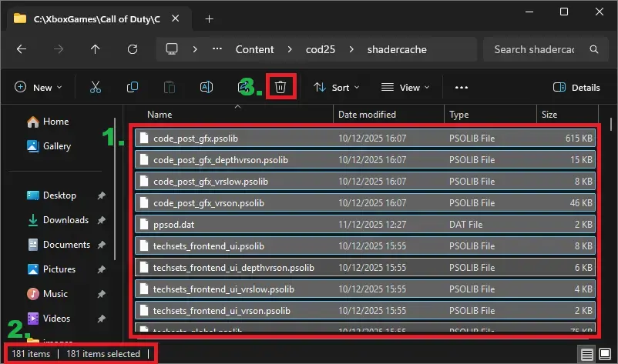
Task: Select techsets_frontend_ui_vrslow.psolib
Action: click(365, 289)
